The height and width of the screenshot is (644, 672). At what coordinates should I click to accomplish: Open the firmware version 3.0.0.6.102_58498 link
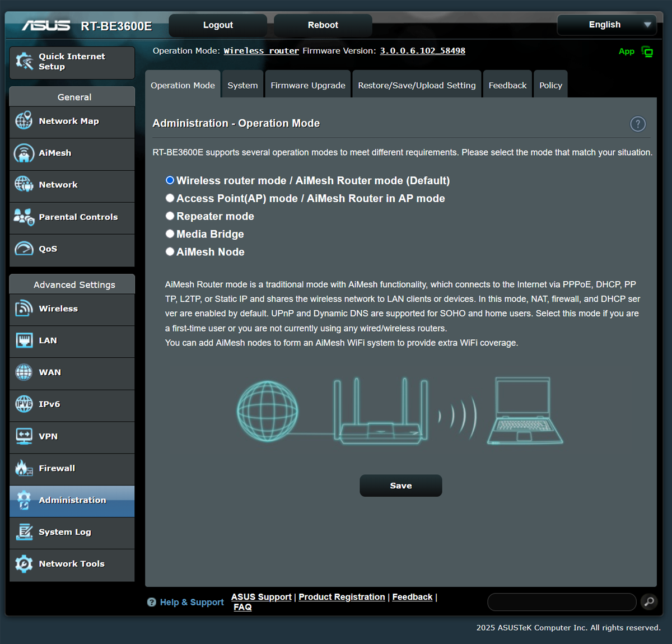[423, 50]
